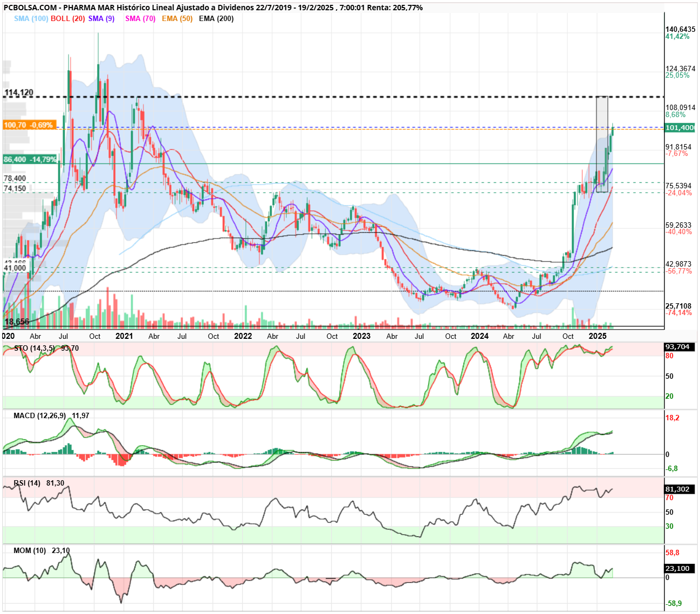
Task: Select the SMA (70) legend entry
Action: pos(140,18)
